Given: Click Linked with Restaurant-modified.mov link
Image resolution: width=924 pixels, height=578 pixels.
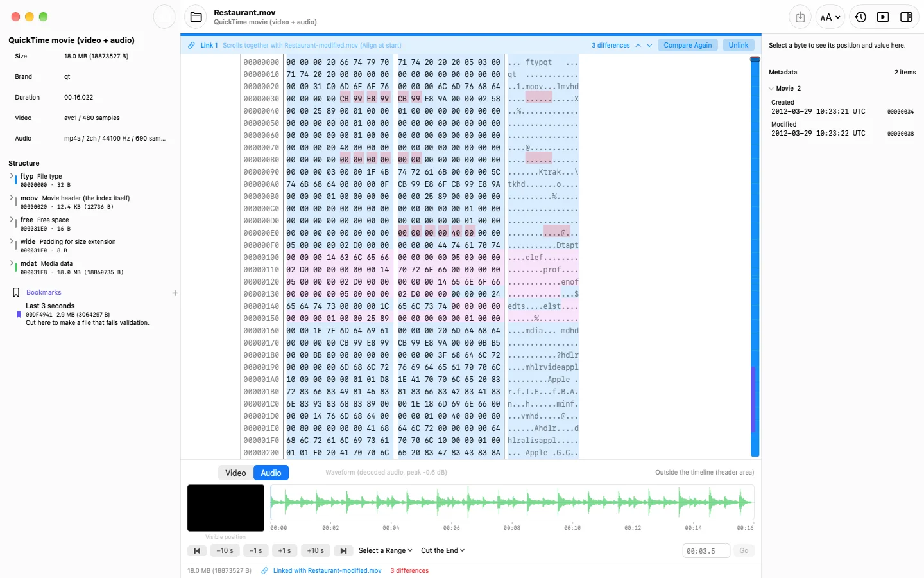Looking at the screenshot, I should point(327,570).
